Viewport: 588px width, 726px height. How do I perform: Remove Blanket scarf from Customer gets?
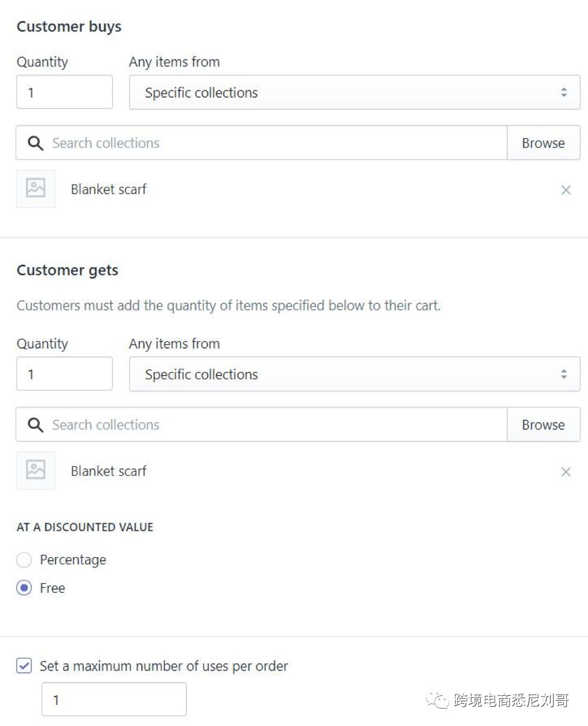pyautogui.click(x=566, y=472)
